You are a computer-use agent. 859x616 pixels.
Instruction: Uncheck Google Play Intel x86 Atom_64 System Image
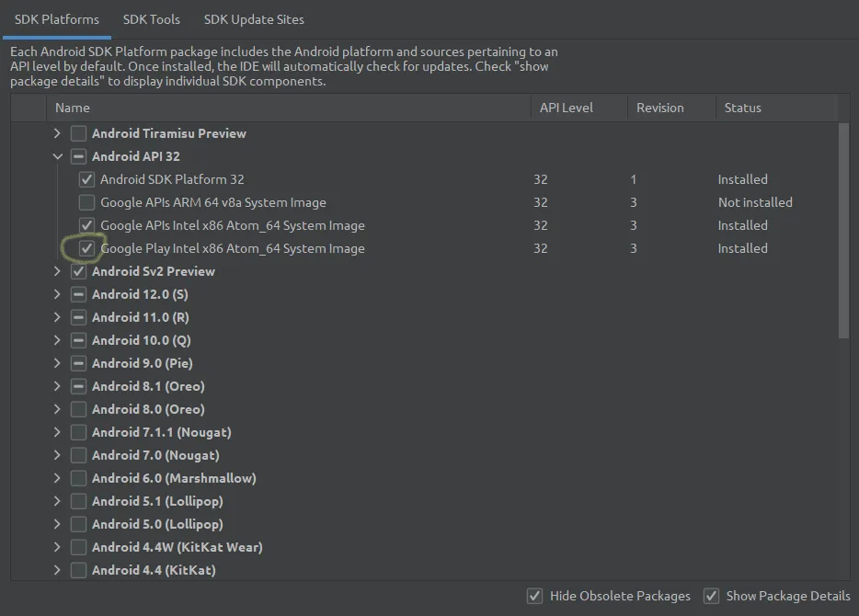click(x=87, y=248)
